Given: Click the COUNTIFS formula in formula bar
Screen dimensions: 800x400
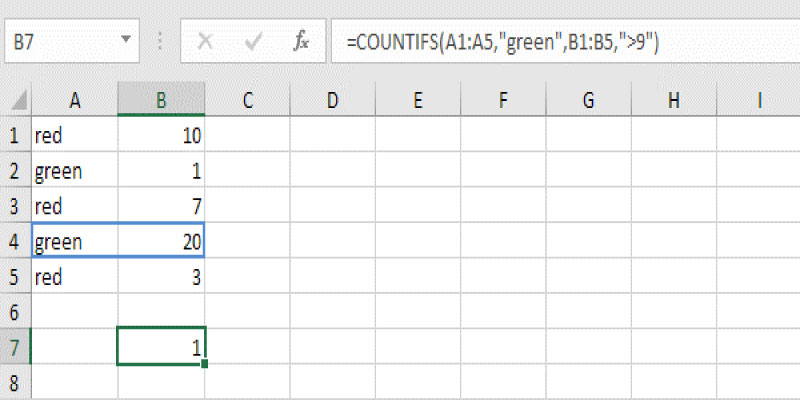Looking at the screenshot, I should [503, 42].
